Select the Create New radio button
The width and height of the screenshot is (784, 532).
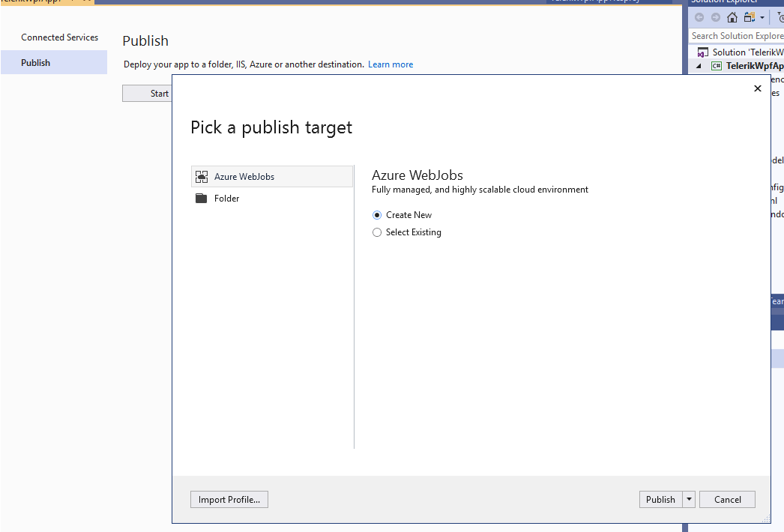tap(377, 215)
